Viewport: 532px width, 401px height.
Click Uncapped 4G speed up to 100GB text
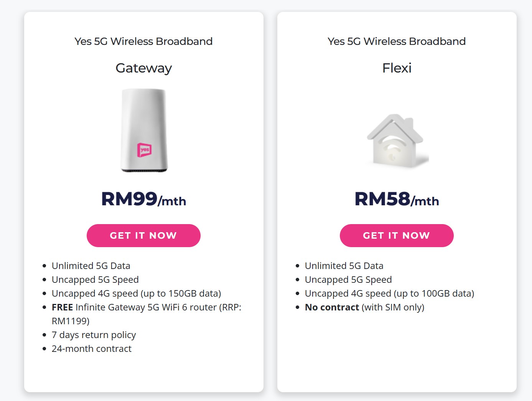(390, 294)
